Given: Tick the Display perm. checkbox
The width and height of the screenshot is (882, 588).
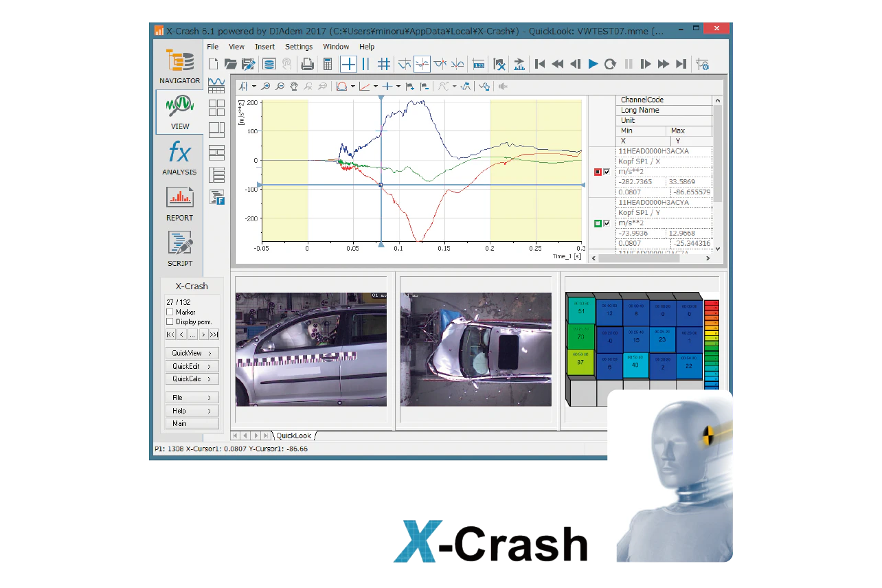Looking at the screenshot, I should point(170,321).
